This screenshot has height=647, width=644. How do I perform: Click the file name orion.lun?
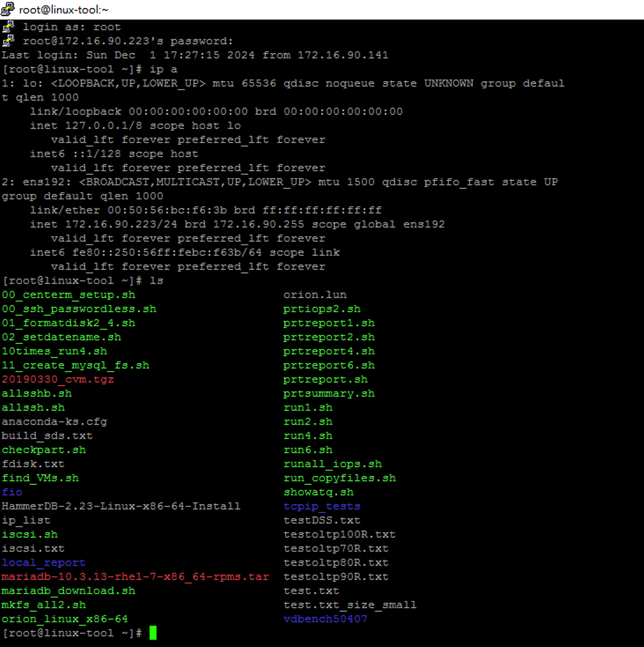point(315,295)
